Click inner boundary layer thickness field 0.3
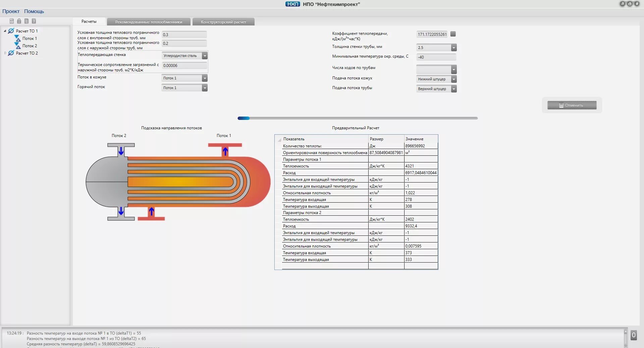 point(184,34)
